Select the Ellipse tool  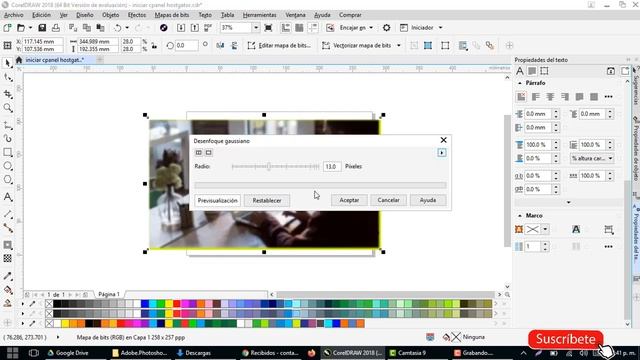(x=7, y=166)
